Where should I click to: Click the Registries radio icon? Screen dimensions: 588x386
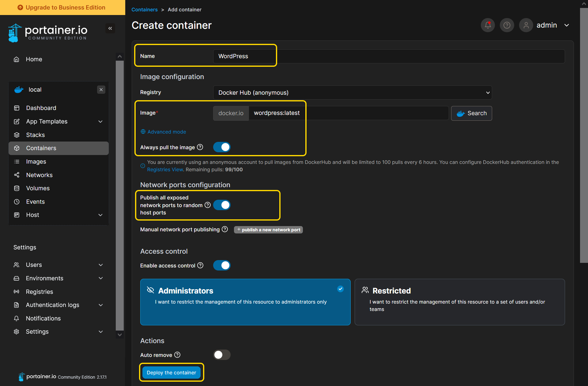point(17,292)
